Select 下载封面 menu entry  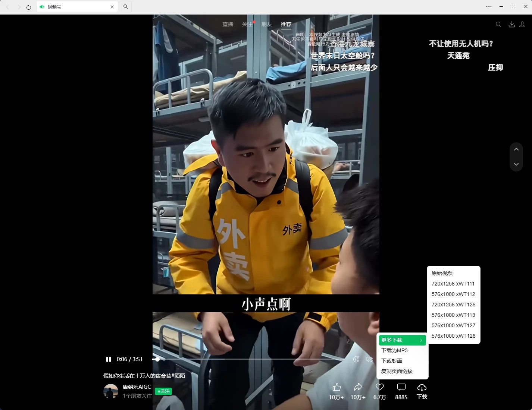click(403, 361)
